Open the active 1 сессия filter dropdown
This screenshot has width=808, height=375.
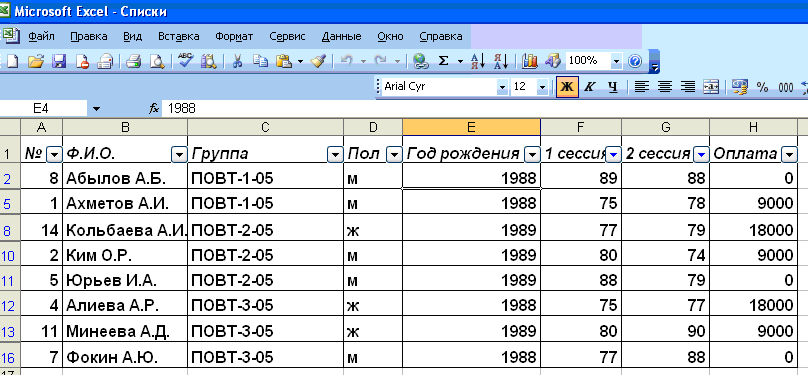(x=613, y=155)
